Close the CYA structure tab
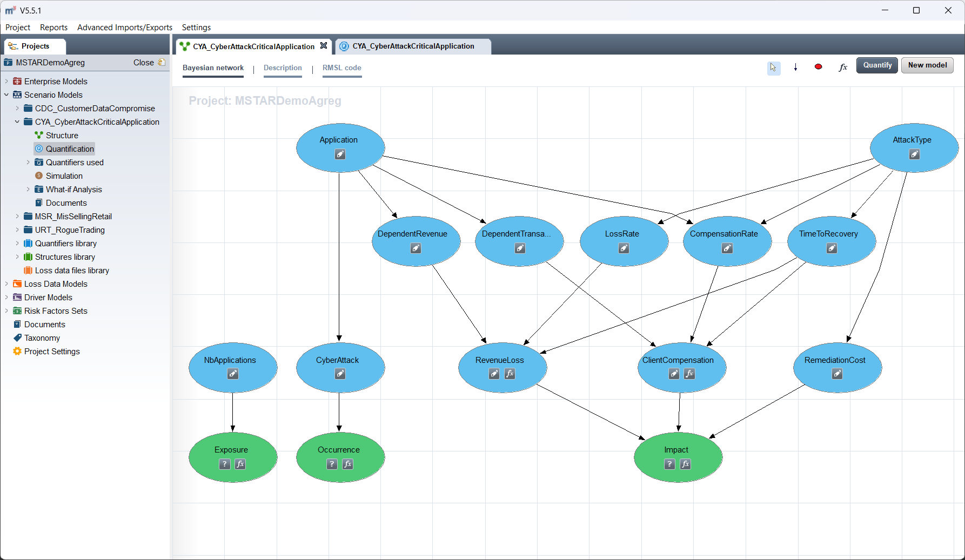The image size is (965, 560). (324, 46)
